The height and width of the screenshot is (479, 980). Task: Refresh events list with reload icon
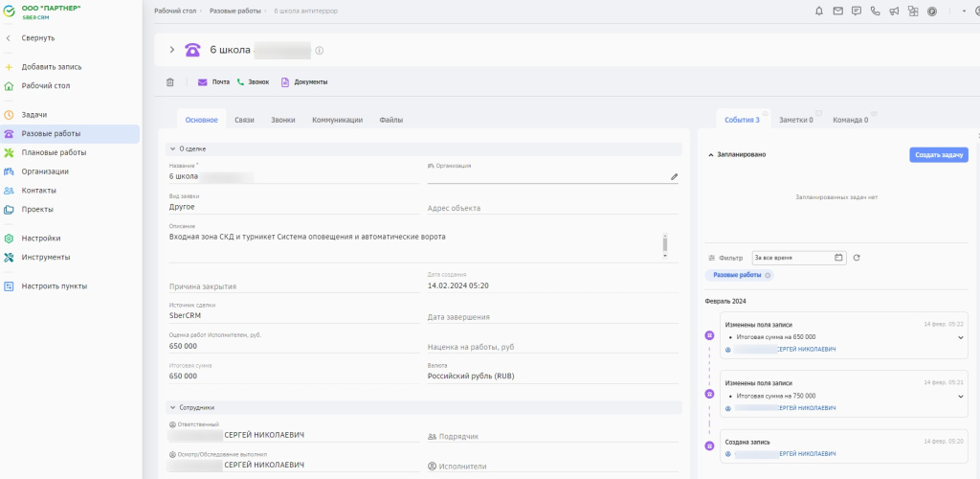pyautogui.click(x=857, y=258)
